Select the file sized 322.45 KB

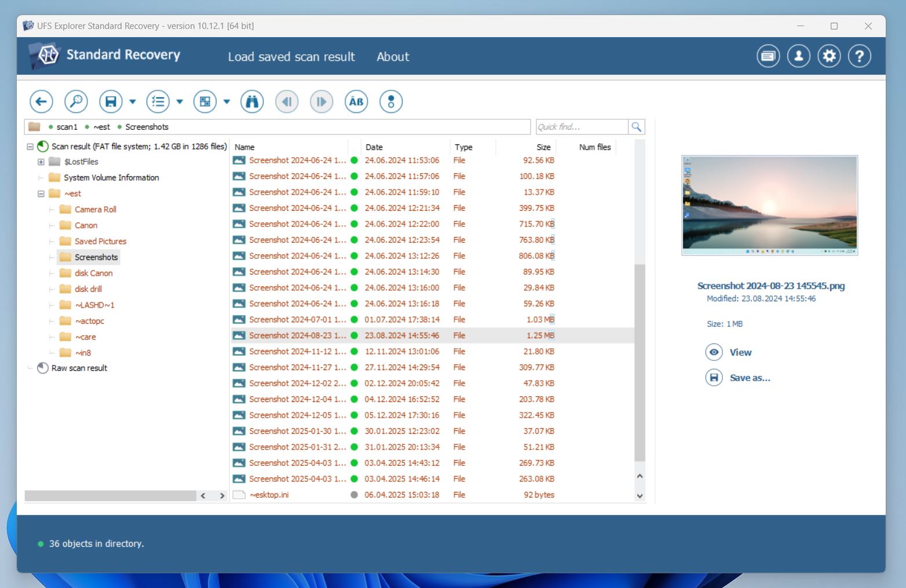(x=432, y=415)
